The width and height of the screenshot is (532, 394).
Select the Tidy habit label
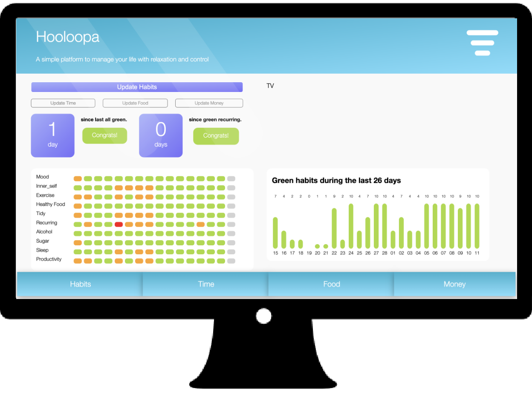pyautogui.click(x=41, y=213)
